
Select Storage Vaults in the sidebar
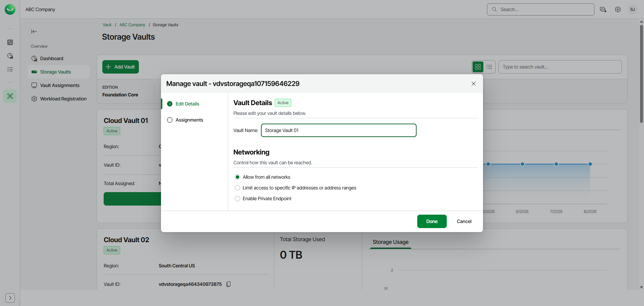point(59,72)
